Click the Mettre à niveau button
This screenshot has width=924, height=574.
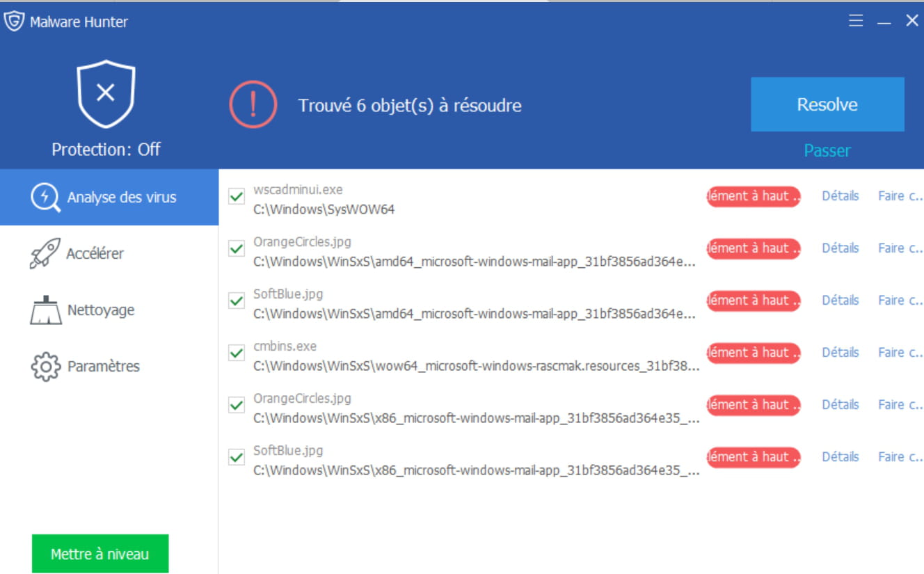tap(100, 554)
